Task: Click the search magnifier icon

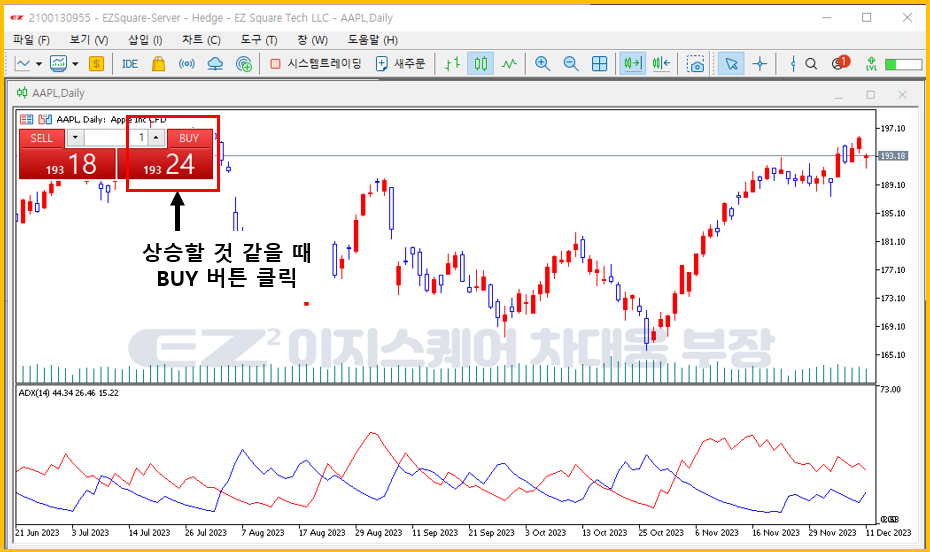Action: coord(811,63)
